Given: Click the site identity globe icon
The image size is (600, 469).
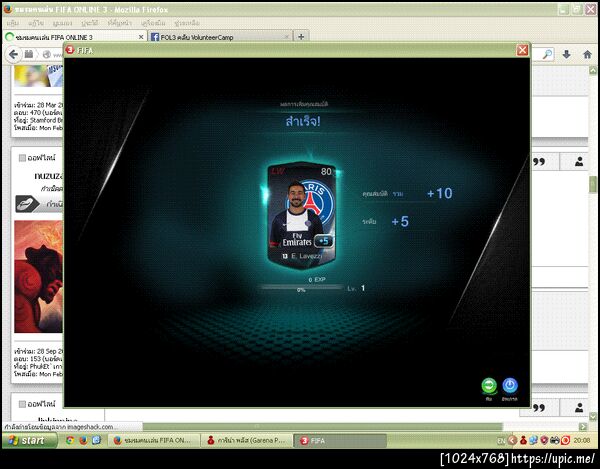Looking at the screenshot, I should click(47, 54).
